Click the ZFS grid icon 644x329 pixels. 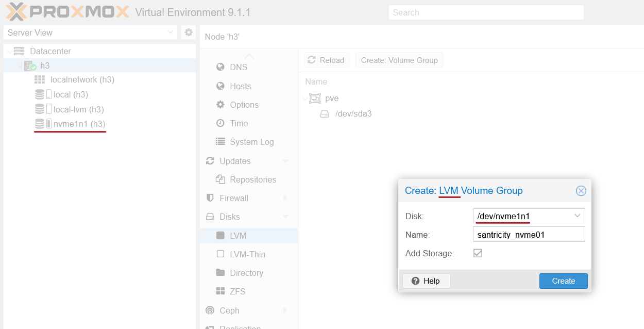(x=221, y=291)
